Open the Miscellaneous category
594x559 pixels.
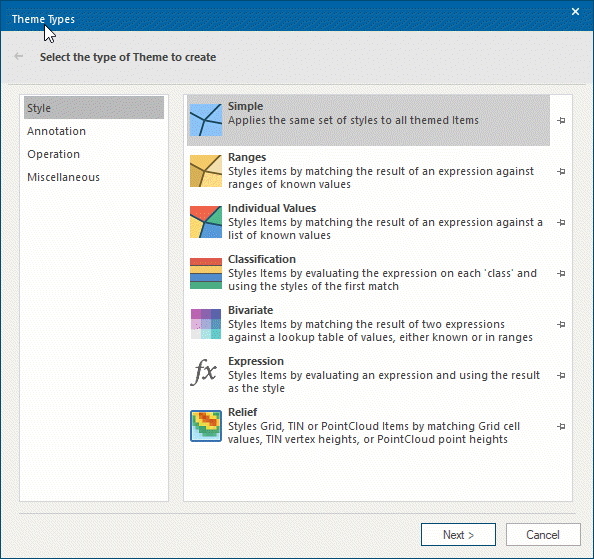(x=94, y=177)
